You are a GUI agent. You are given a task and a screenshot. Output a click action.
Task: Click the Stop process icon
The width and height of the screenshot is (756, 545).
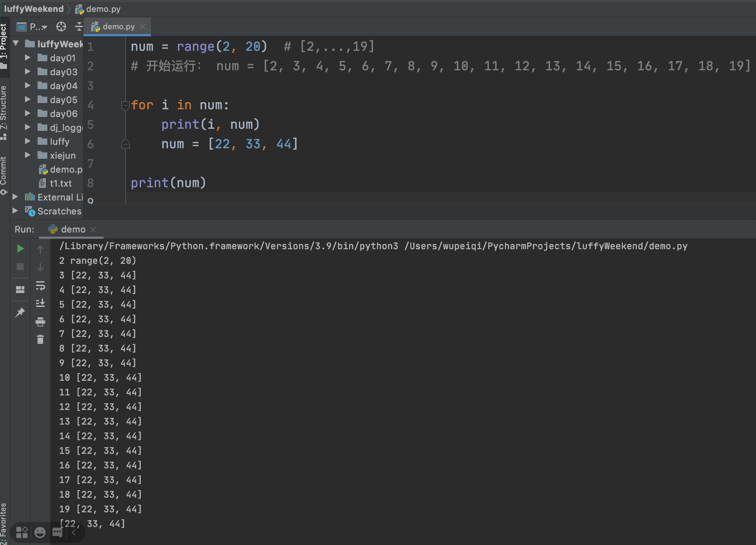(x=20, y=267)
